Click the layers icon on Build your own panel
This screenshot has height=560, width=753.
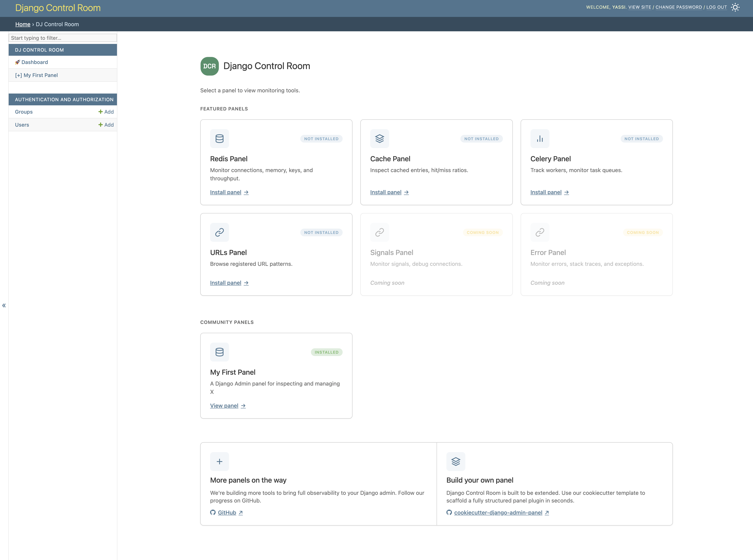pyautogui.click(x=456, y=461)
